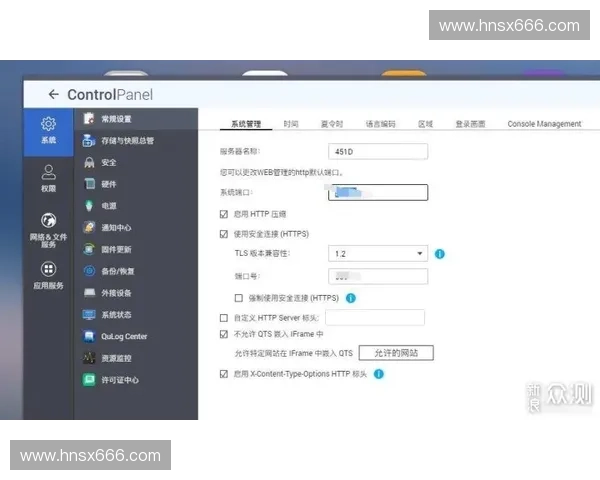Screen dimensions: 600x480
Task: Enable force secure connection (HTTPS) only
Action: pos(238,298)
